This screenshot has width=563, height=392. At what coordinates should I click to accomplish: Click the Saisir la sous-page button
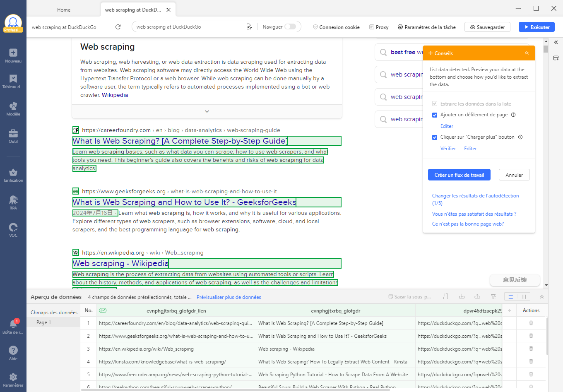410,297
